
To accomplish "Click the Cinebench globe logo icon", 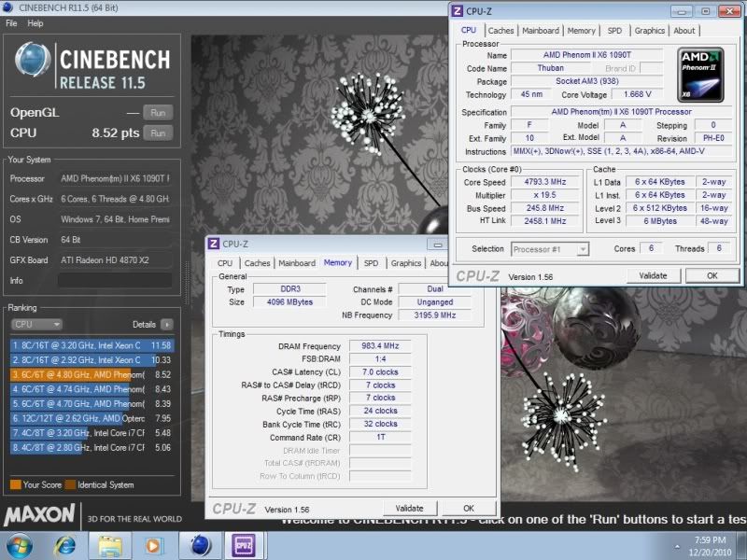I will [x=33, y=60].
